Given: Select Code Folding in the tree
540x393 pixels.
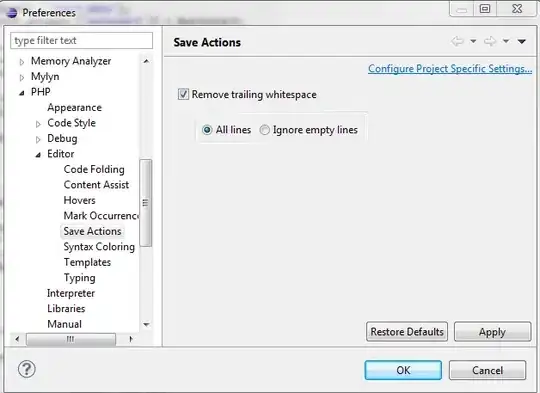Looking at the screenshot, I should (94, 169).
